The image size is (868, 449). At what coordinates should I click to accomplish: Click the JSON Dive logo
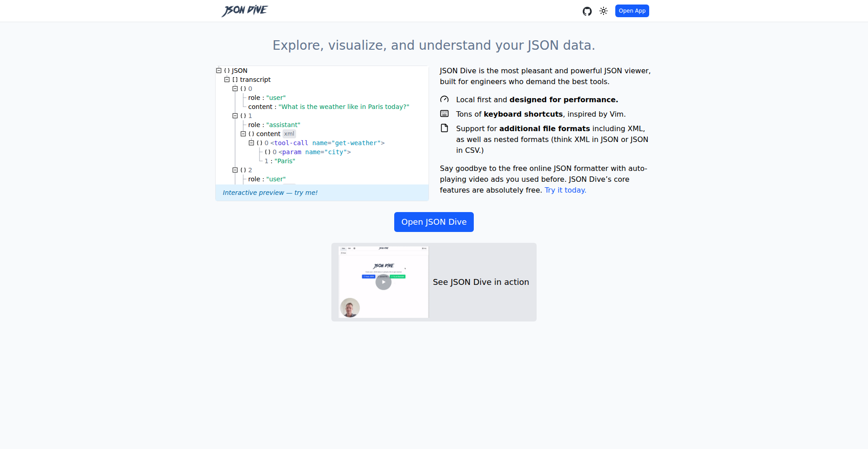(x=245, y=11)
